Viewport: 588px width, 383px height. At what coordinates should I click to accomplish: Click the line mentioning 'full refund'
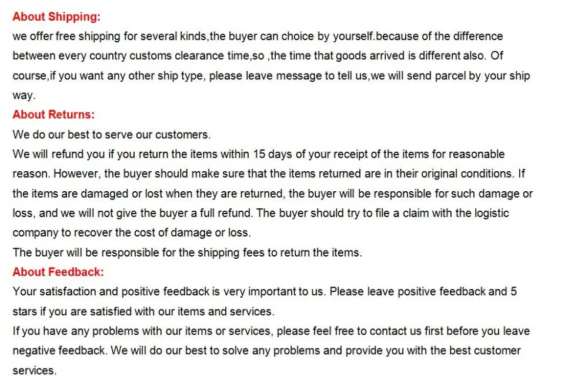260,213
